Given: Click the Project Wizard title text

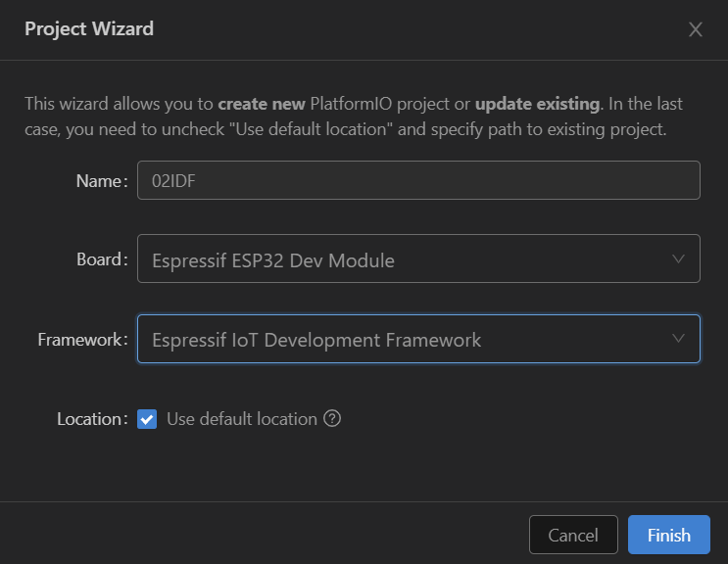Looking at the screenshot, I should tap(89, 28).
